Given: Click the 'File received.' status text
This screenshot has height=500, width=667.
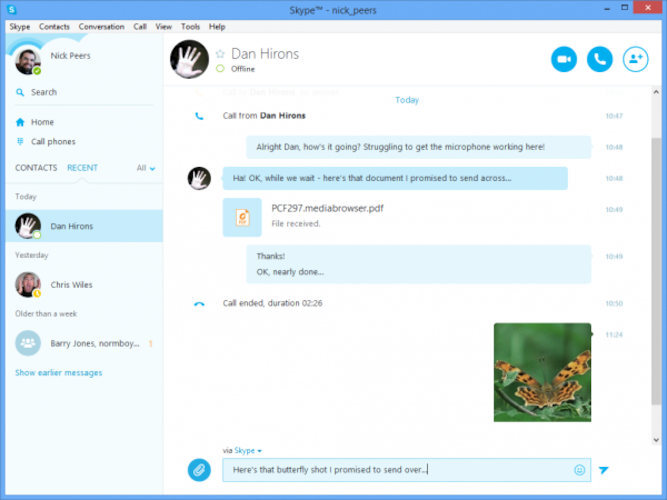Looking at the screenshot, I should 296,223.
